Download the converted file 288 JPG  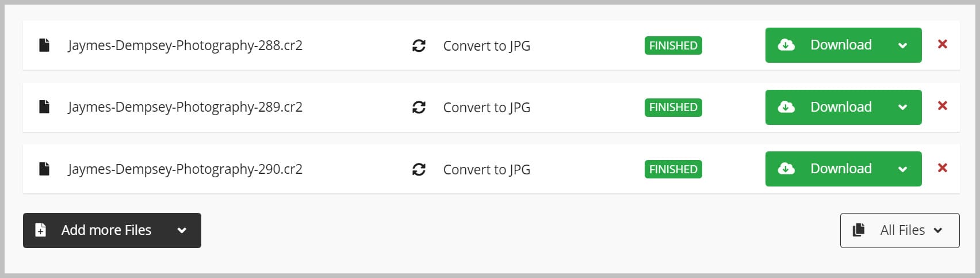coord(826,45)
